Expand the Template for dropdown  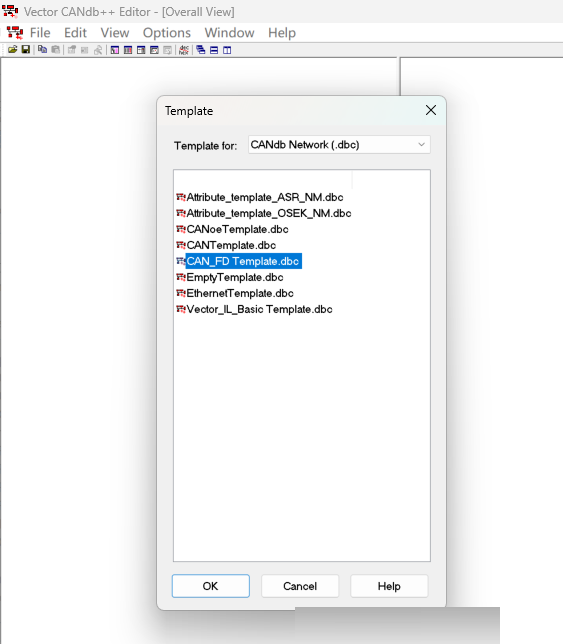[339, 145]
